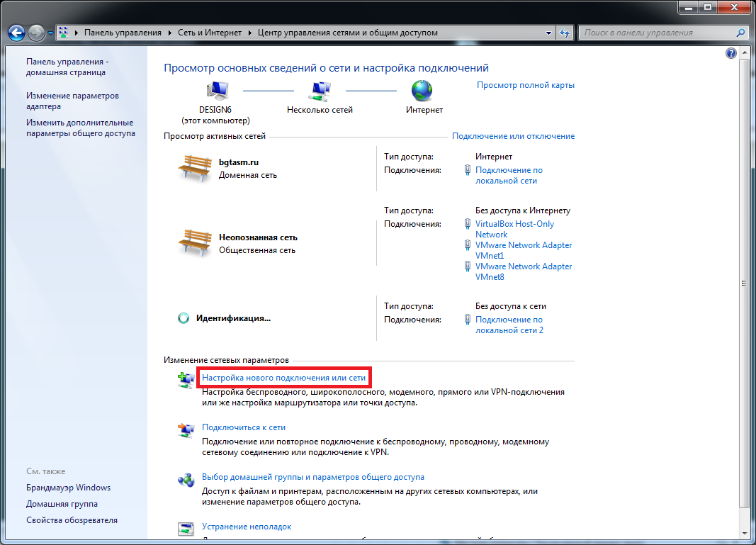Image resolution: width=756 pixels, height=545 pixels.
Task: Expand chevron before Центр управления сетями
Action: [249, 33]
